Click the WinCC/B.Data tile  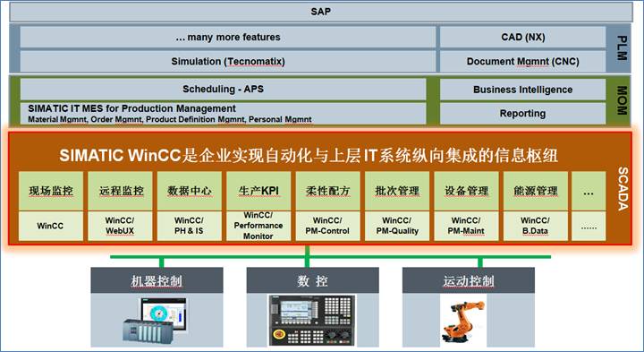(x=536, y=226)
